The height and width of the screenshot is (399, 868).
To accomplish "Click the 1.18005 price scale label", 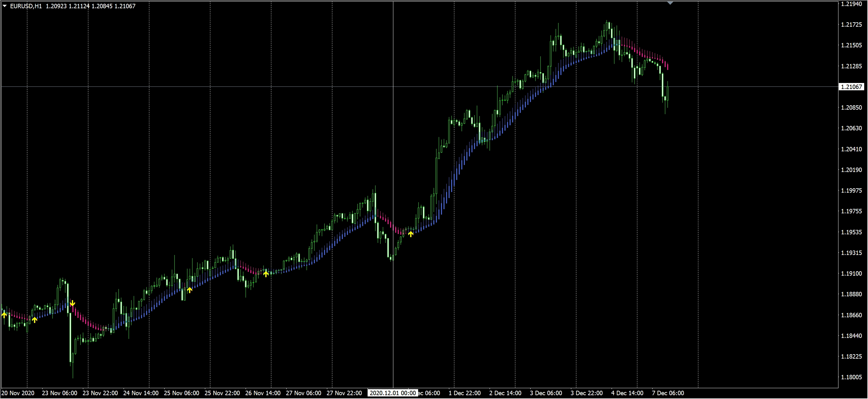I will click(x=851, y=377).
